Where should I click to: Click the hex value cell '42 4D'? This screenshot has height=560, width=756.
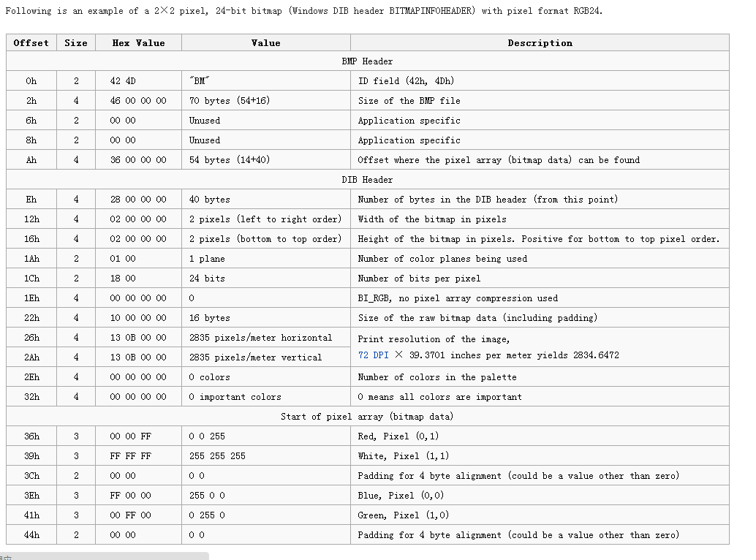(123, 81)
